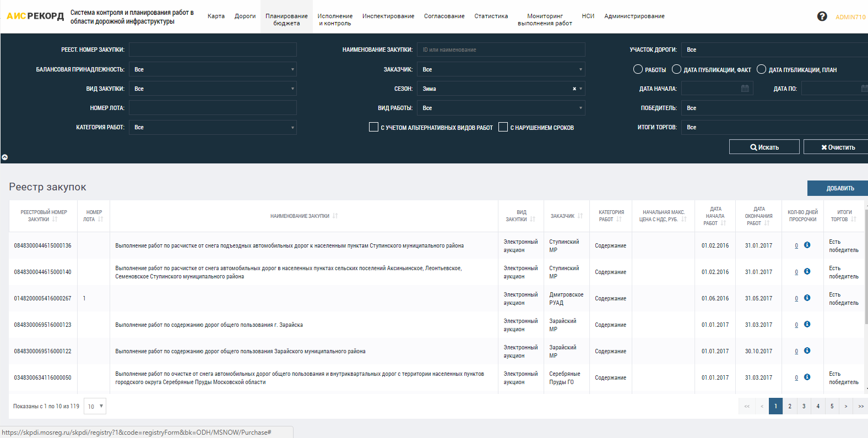Sort by РЕЕСТРОВЫЙ НОМЕР ЗАКУПКИ column
868x438 pixels.
pyautogui.click(x=55, y=220)
